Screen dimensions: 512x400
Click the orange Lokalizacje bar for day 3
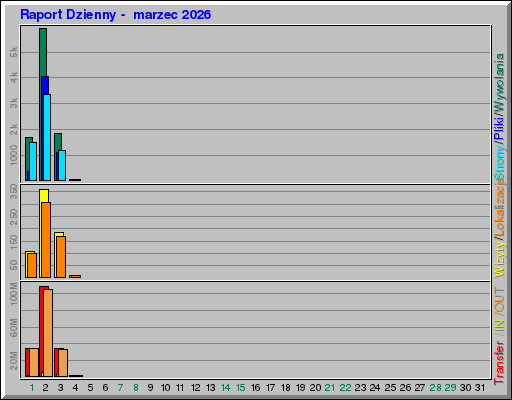61,257
